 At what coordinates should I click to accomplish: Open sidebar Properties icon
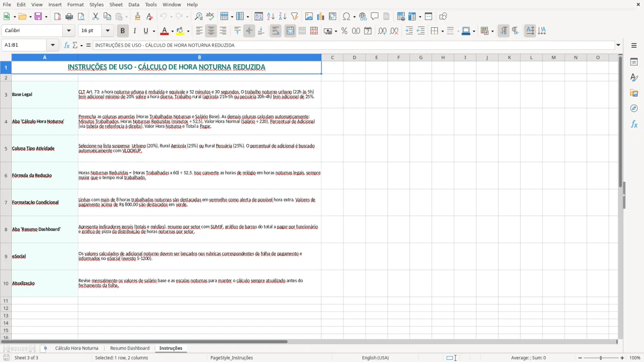(634, 62)
